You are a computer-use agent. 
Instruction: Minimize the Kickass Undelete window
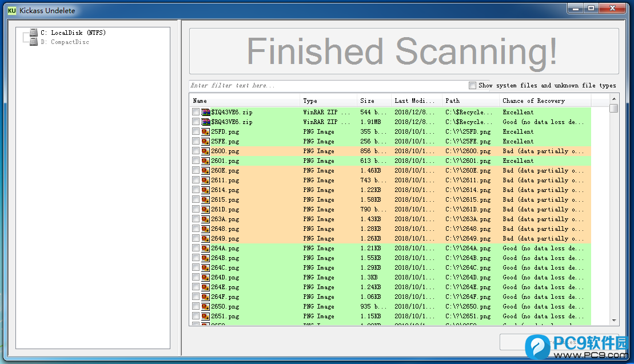(575, 8)
